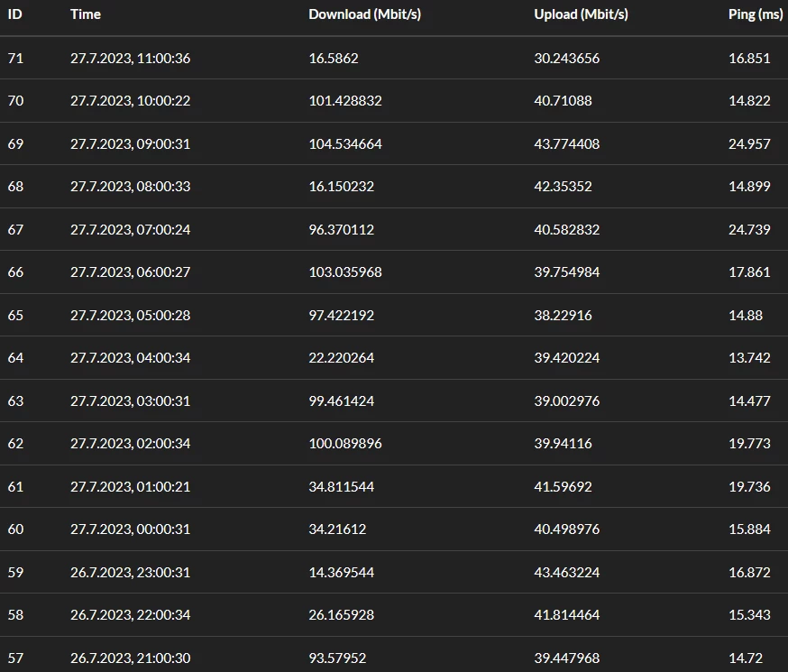Screen dimensions: 788x672
Task: Click download value 14.369544
Action: 342,573
